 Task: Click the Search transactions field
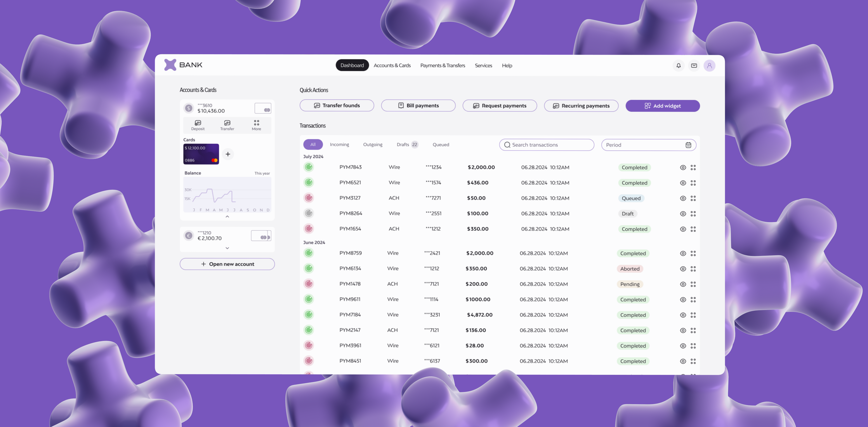tap(546, 144)
